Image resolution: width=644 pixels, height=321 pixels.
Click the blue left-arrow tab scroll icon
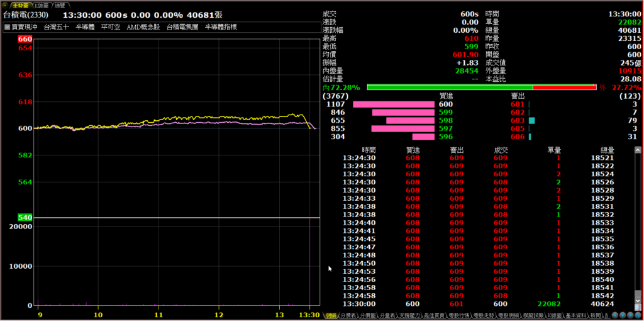click(x=615, y=315)
